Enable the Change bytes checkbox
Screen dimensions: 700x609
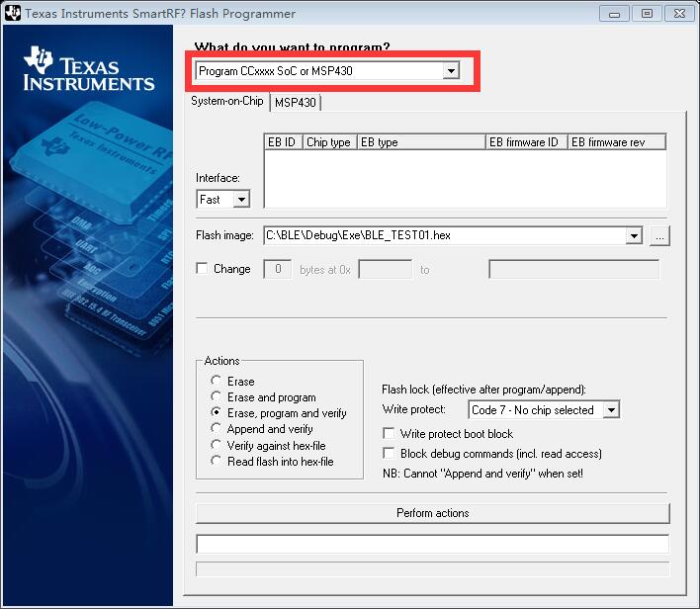click(x=202, y=268)
